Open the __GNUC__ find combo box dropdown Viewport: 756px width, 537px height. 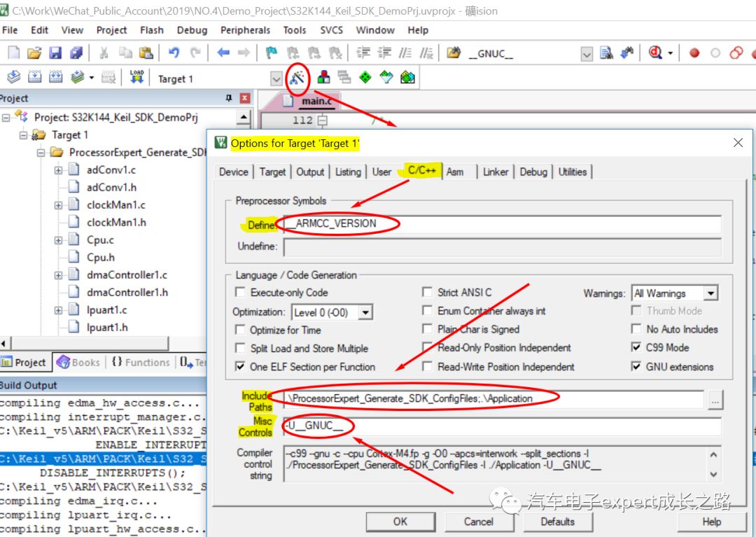point(587,54)
